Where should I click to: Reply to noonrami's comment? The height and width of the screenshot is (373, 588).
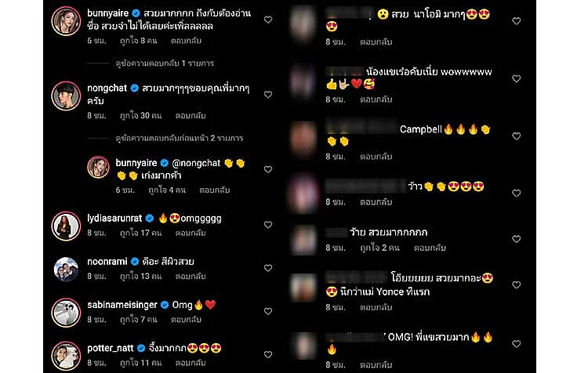pos(191,277)
